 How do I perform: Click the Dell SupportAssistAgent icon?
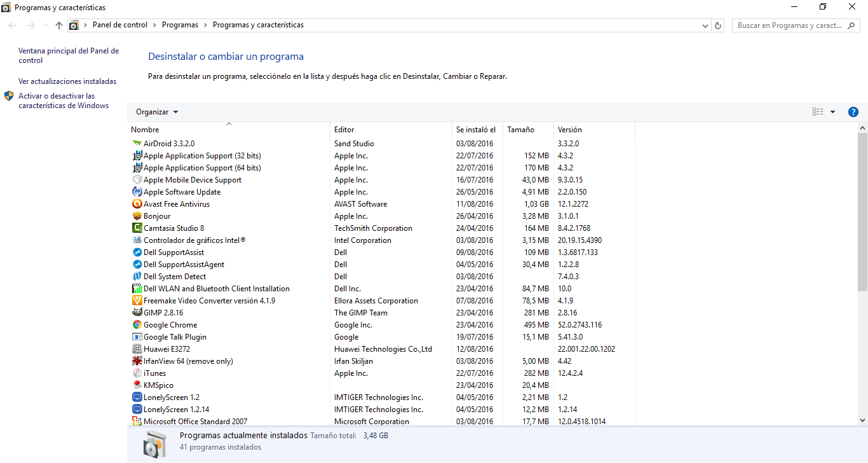tap(137, 265)
